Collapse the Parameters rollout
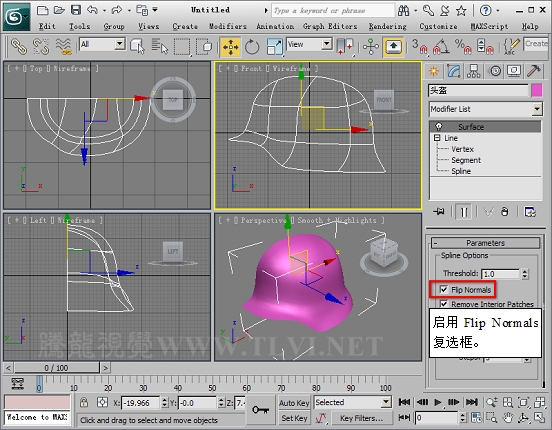Screen dimensions: 552x430 click(485, 243)
